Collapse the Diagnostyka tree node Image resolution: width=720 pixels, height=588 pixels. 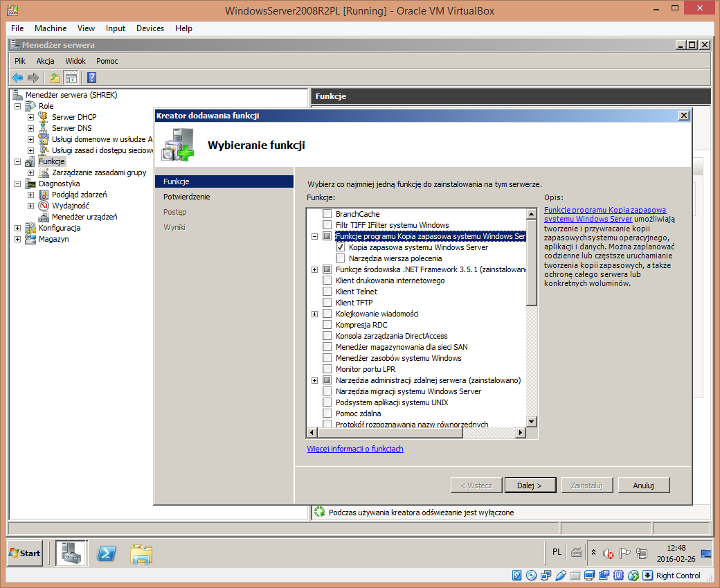[x=17, y=184]
